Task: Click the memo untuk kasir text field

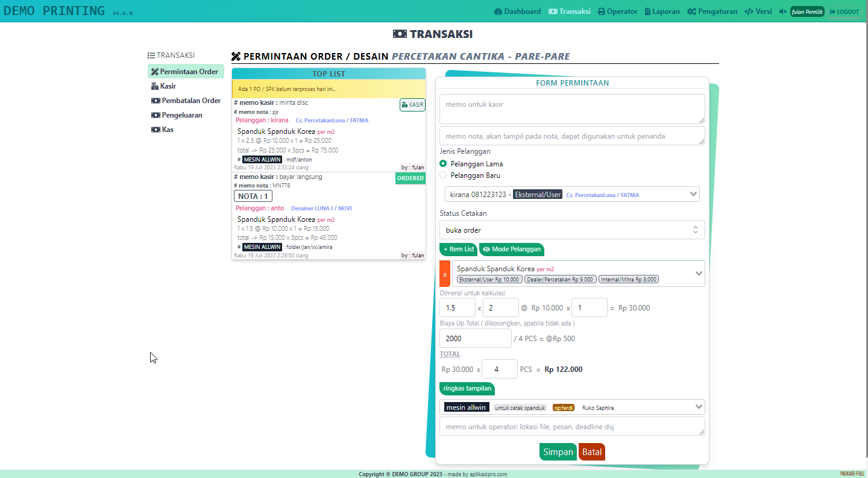Action: click(x=571, y=108)
